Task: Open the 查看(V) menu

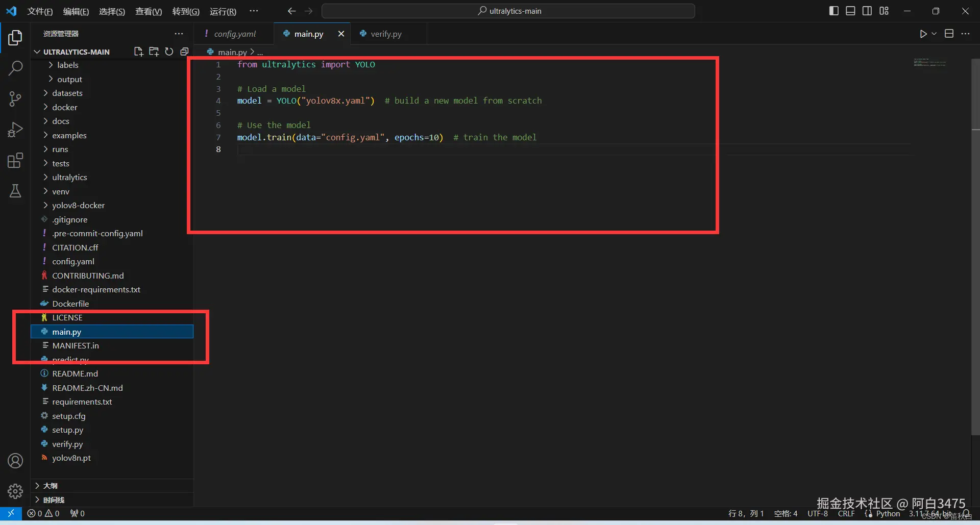Action: 149,11
